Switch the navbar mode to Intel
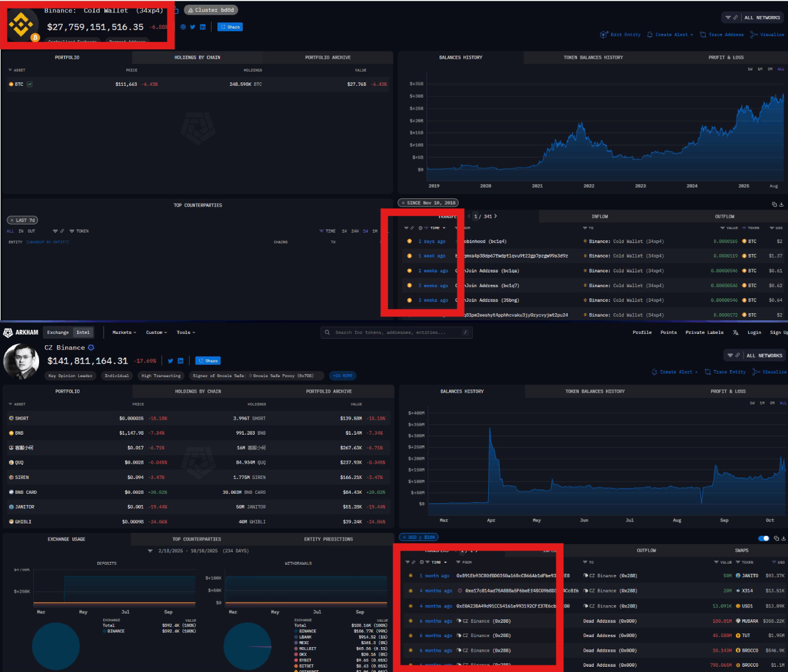788x672 pixels. (83, 333)
